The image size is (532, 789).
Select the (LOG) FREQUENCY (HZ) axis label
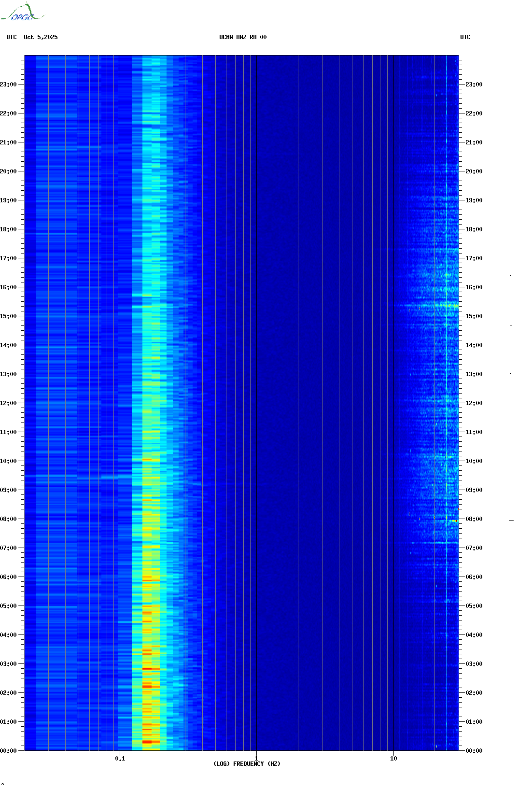247,764
